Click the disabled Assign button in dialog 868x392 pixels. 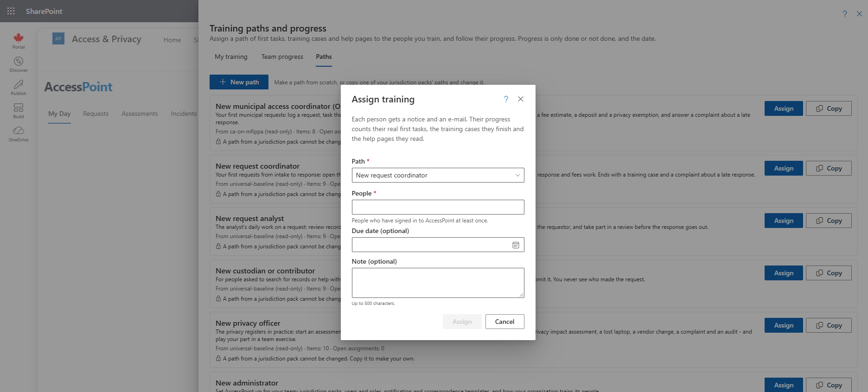coord(462,322)
